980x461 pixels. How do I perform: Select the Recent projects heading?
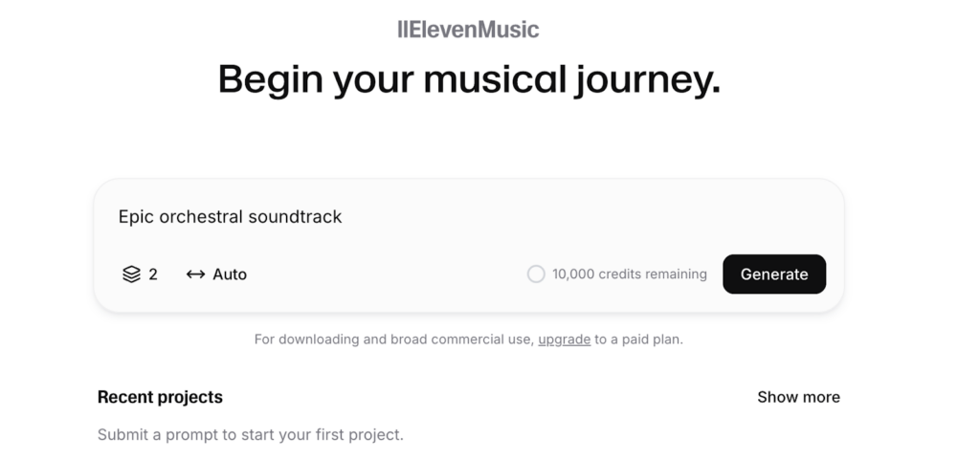click(160, 397)
